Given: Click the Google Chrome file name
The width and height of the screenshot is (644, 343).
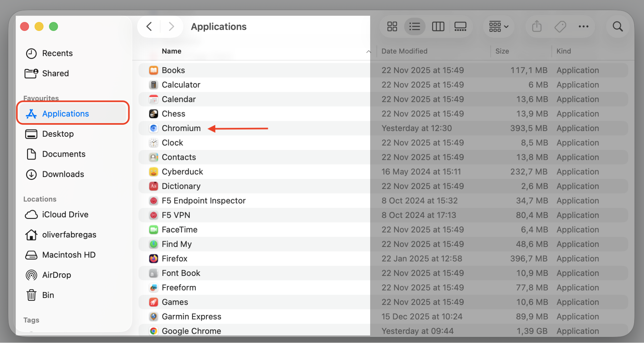Looking at the screenshot, I should coord(191,331).
